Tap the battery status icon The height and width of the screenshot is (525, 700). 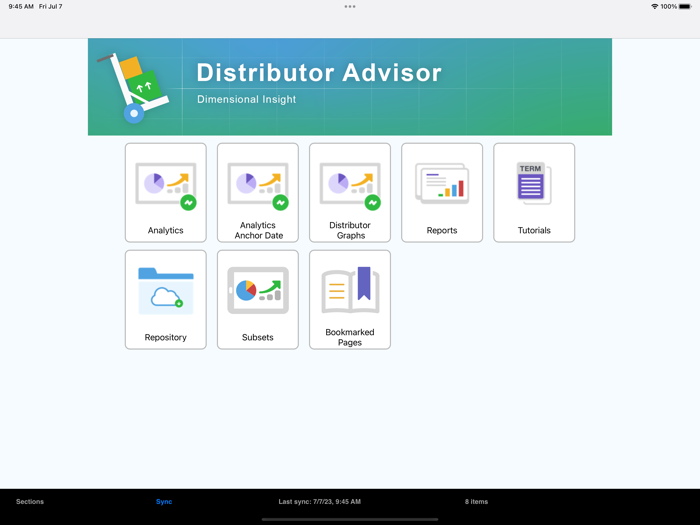[x=685, y=7]
